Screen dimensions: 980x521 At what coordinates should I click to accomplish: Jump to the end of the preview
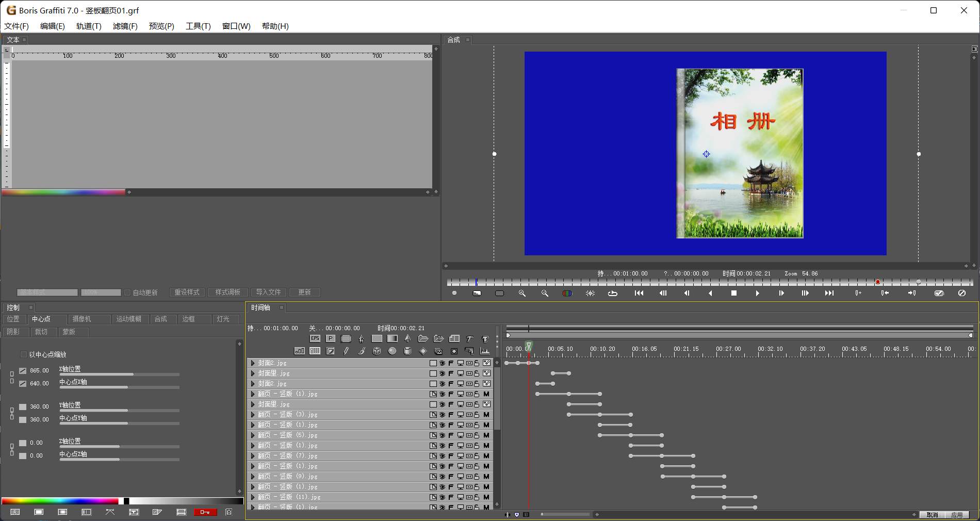(x=829, y=293)
